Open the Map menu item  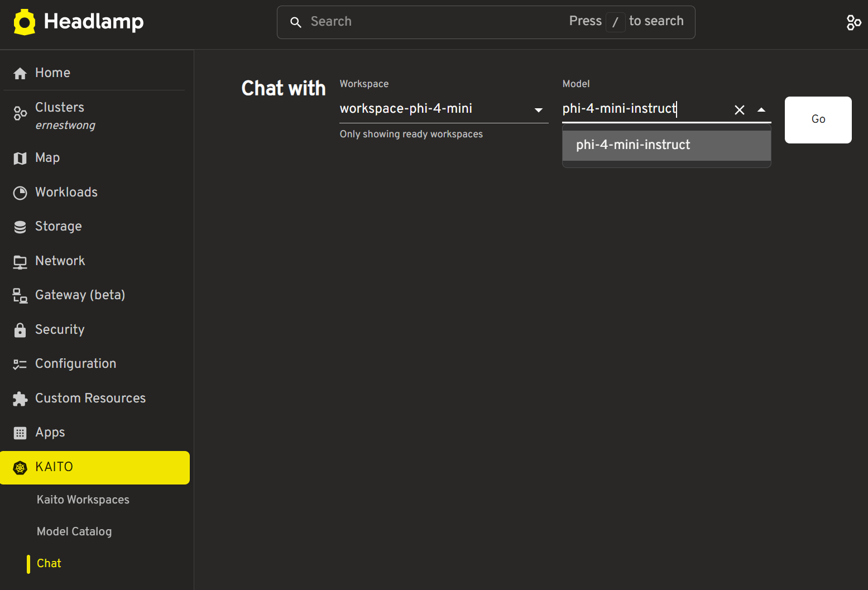click(x=95, y=158)
